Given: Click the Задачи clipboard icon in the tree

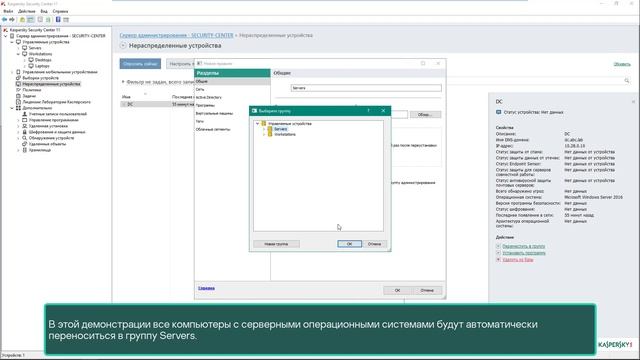Looking at the screenshot, I should pos(18,96).
